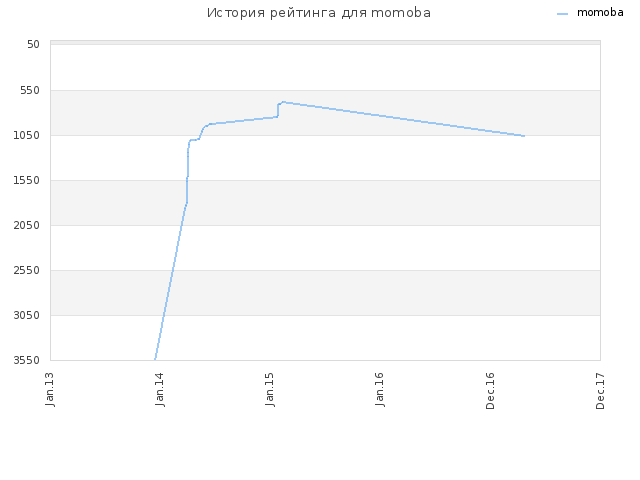Image resolution: width=640 pixels, height=480 pixels.
Task: Select the Jan.16 x-axis label
Action: point(380,389)
